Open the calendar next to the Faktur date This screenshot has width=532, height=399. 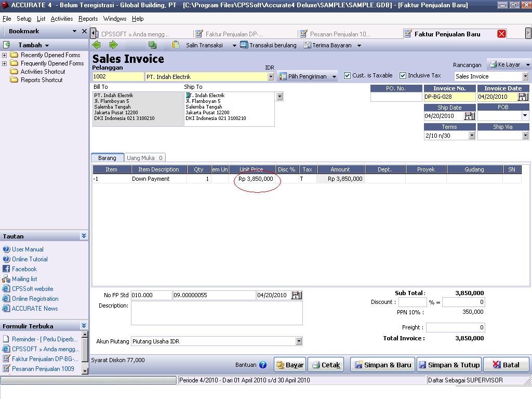tap(297, 295)
